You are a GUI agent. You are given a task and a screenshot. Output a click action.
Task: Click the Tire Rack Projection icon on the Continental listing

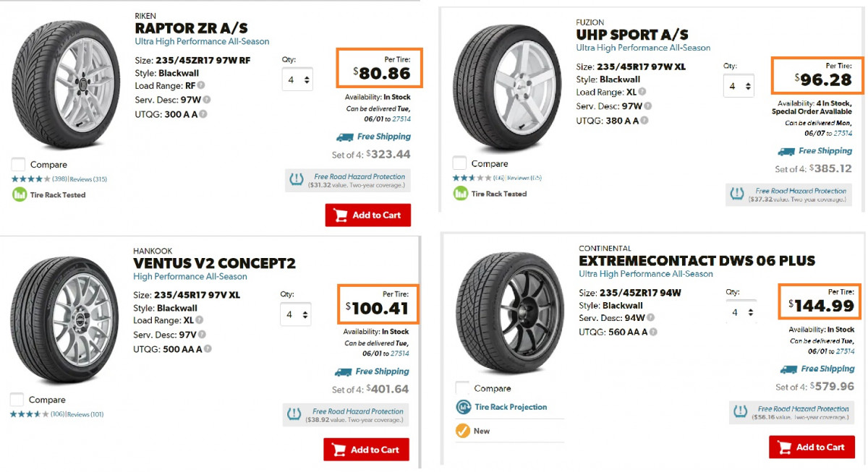click(463, 406)
